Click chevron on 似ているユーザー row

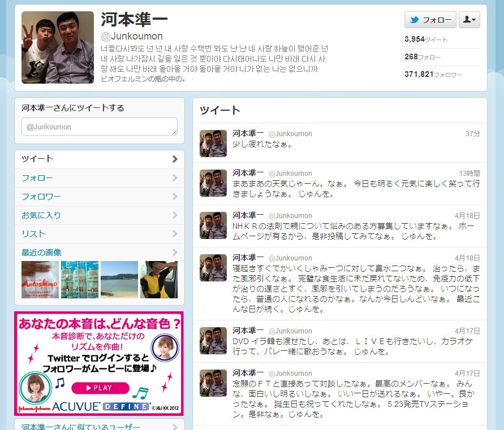(x=175, y=427)
